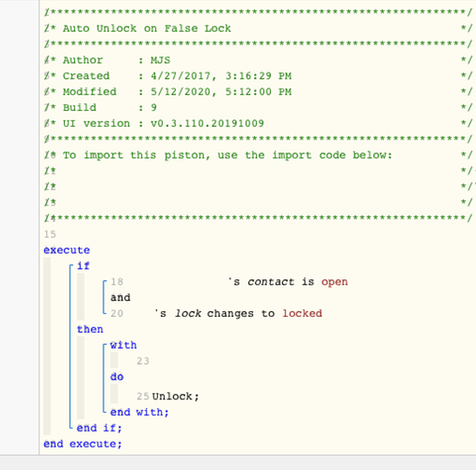Click the 'do' keyword
Image resolution: width=476 pixels, height=470 pixels.
pos(117,377)
